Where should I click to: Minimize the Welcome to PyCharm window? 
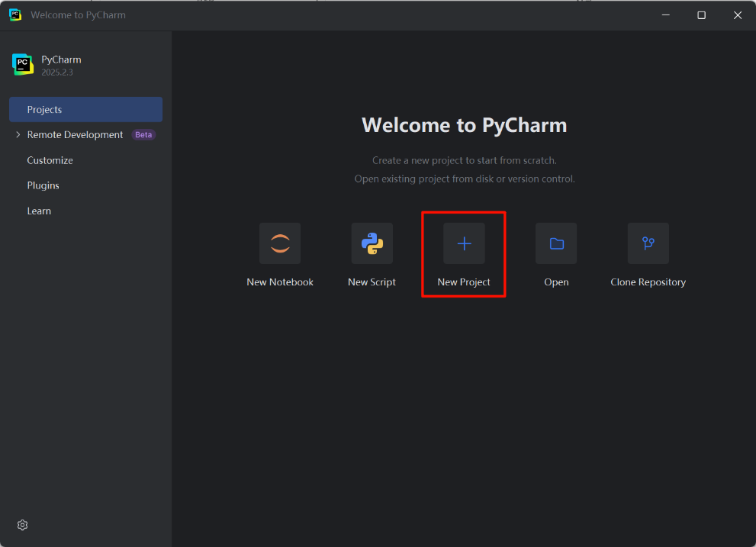(666, 15)
